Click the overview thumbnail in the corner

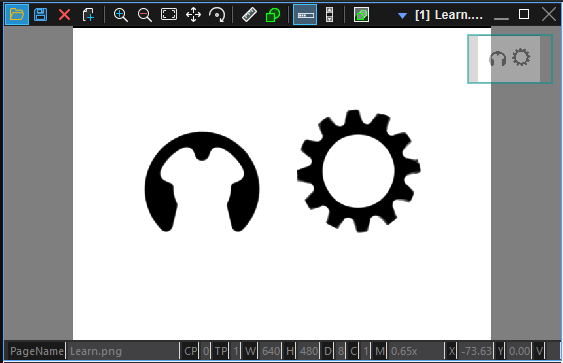[x=510, y=59]
